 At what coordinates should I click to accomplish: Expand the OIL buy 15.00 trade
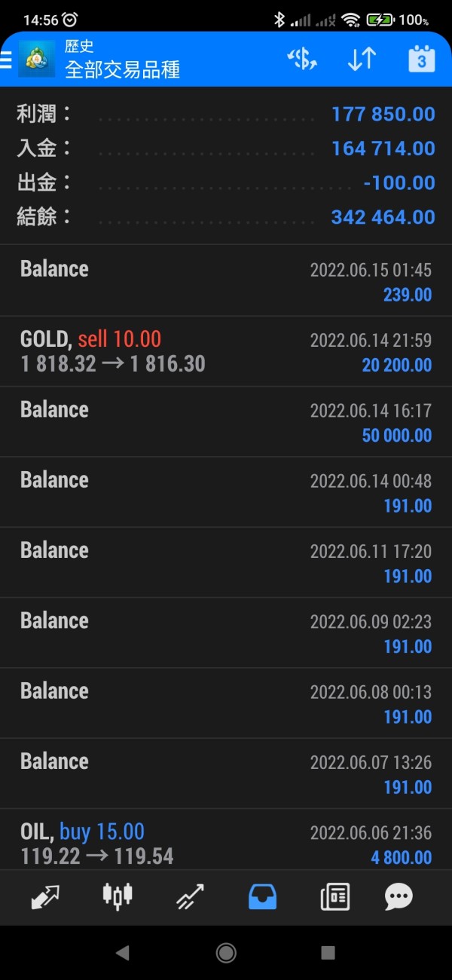(226, 844)
